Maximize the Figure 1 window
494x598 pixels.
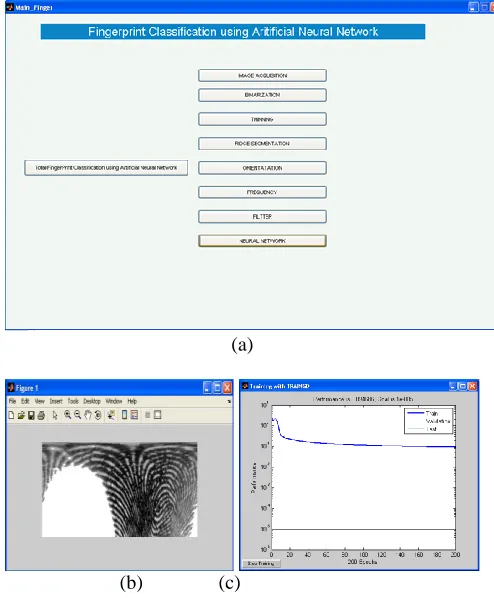click(x=217, y=388)
